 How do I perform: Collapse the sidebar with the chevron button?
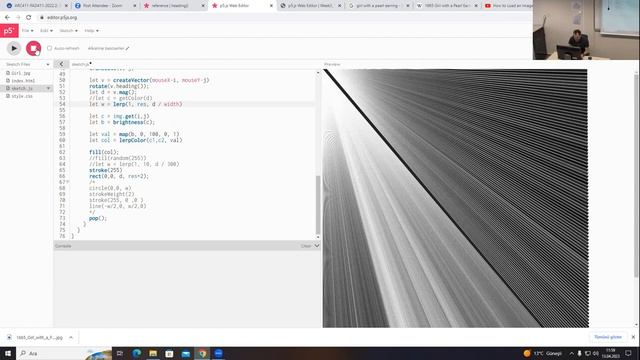[x=61, y=64]
